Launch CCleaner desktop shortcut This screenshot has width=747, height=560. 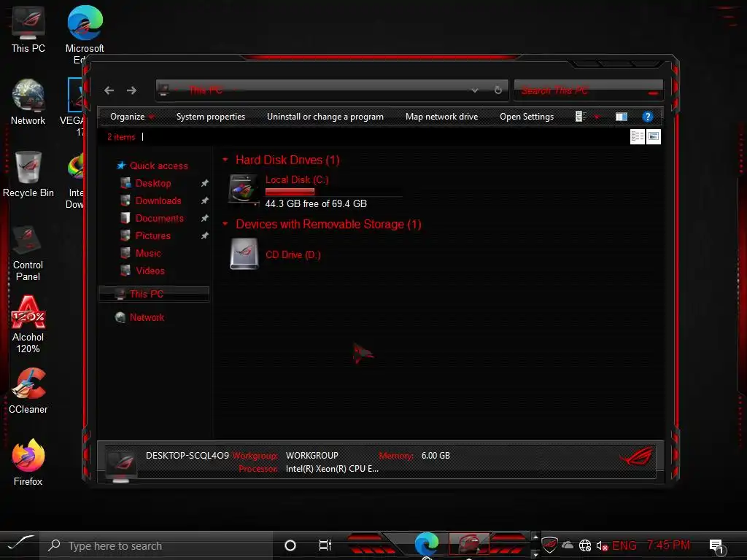[28, 391]
